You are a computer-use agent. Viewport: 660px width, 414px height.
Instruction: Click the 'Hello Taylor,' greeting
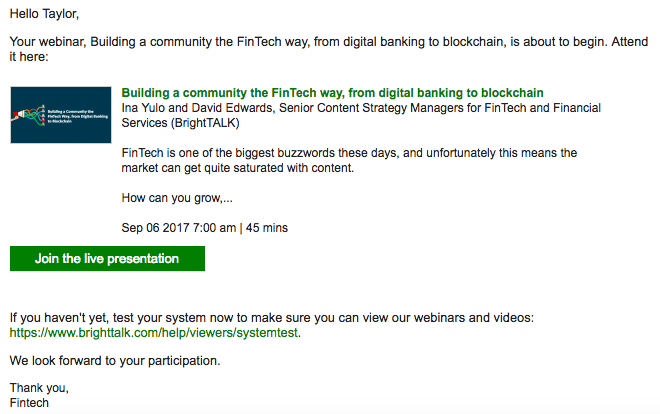click(44, 14)
